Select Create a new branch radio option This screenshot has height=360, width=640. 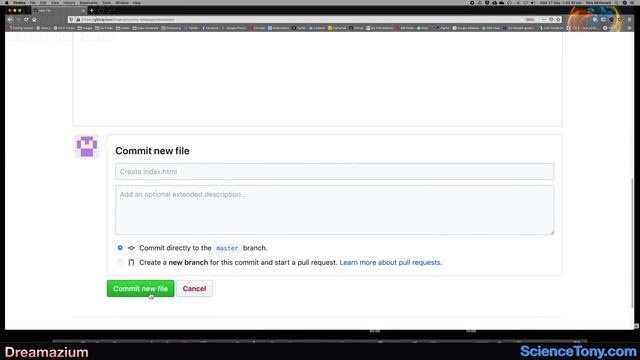[120, 262]
